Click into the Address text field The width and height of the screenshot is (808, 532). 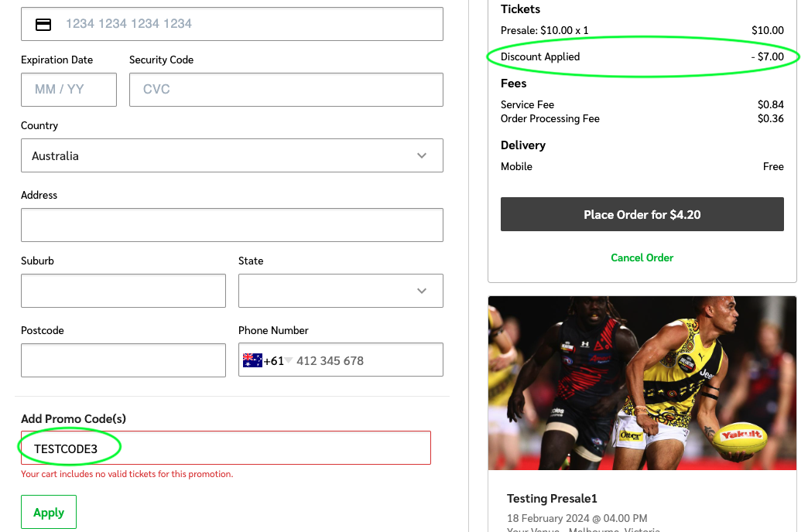(231, 225)
